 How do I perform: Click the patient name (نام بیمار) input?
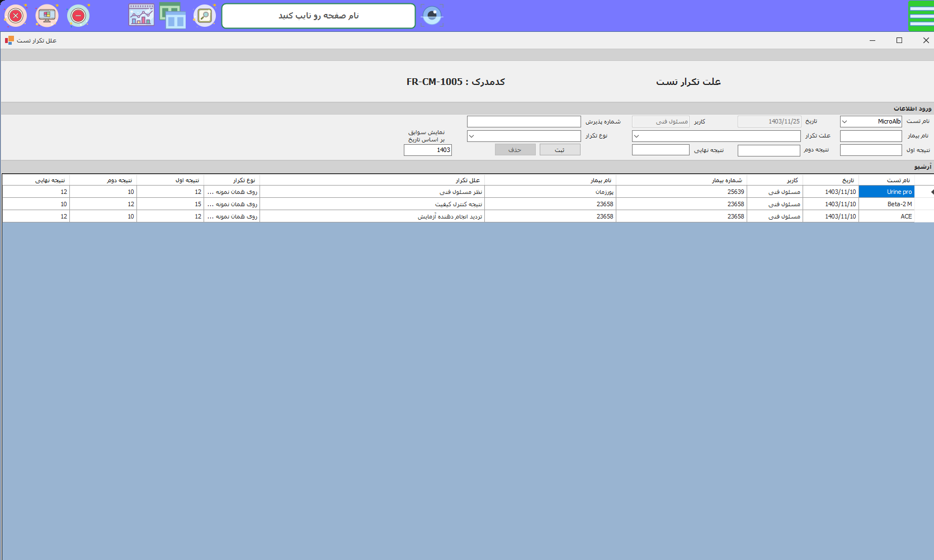[x=870, y=136]
